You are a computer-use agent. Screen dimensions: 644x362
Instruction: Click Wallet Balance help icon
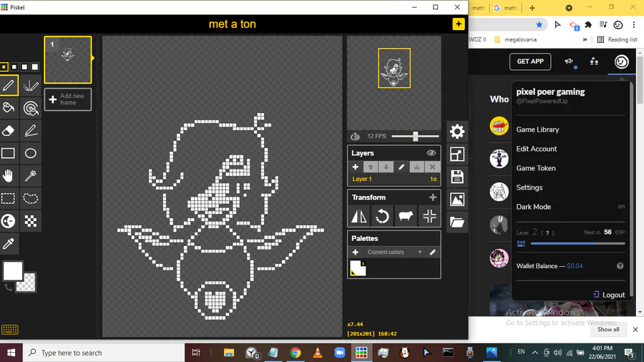pyautogui.click(x=620, y=266)
